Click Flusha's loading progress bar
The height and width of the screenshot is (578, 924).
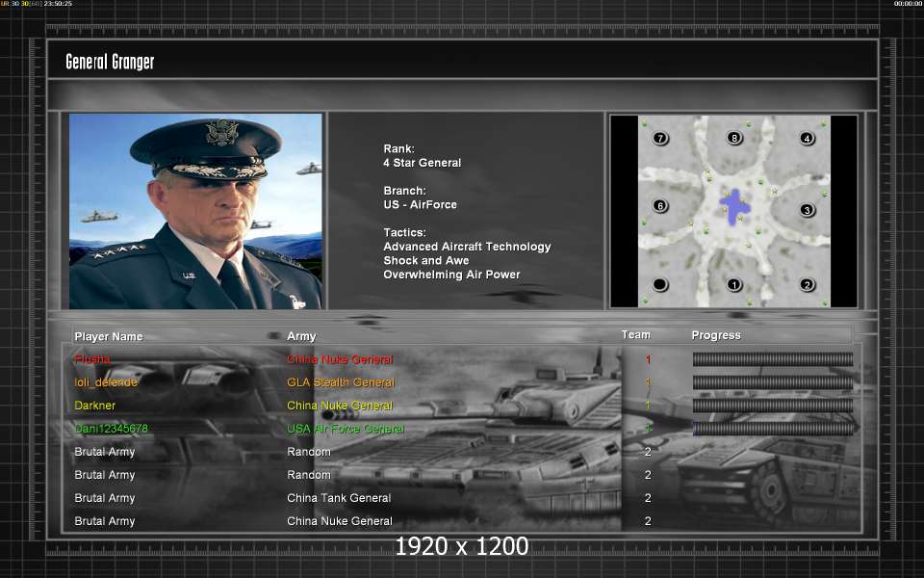pos(773,359)
